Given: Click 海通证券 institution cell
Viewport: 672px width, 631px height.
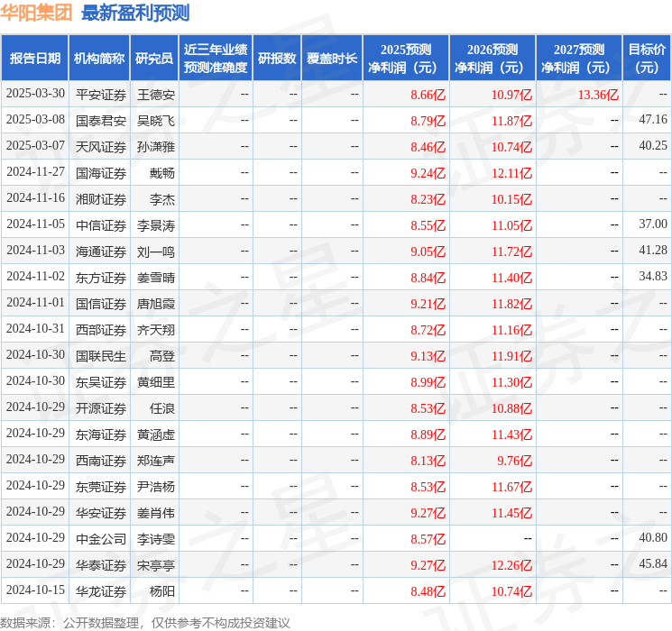Looking at the screenshot, I should point(101,251).
